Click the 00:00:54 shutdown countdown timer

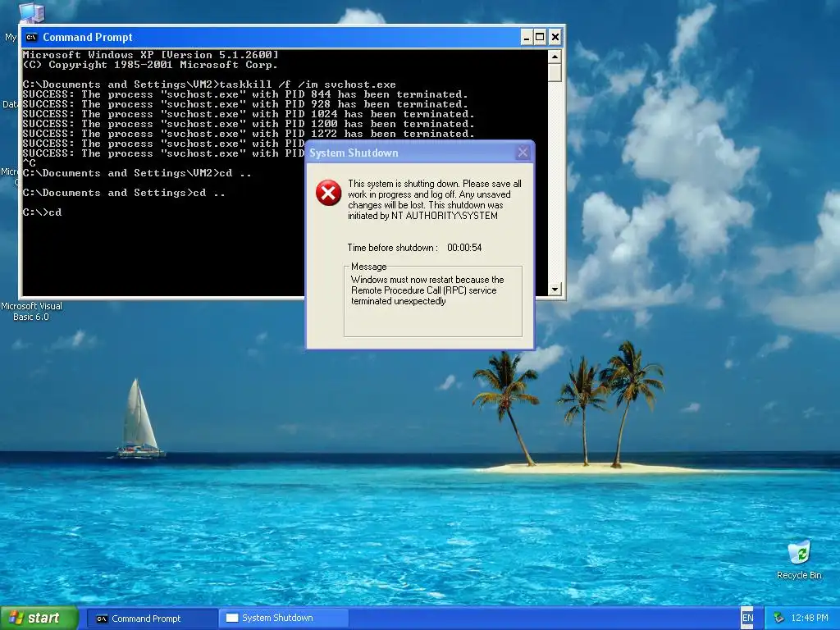tap(464, 248)
